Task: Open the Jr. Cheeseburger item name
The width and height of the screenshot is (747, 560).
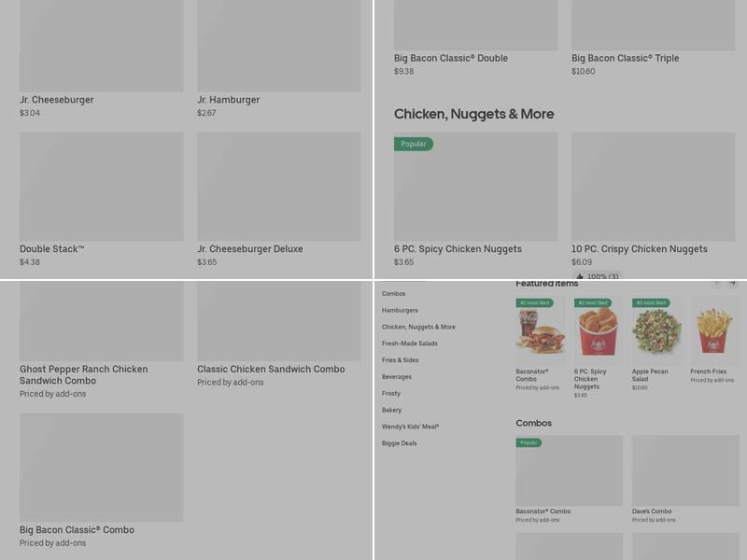Action: point(57,100)
